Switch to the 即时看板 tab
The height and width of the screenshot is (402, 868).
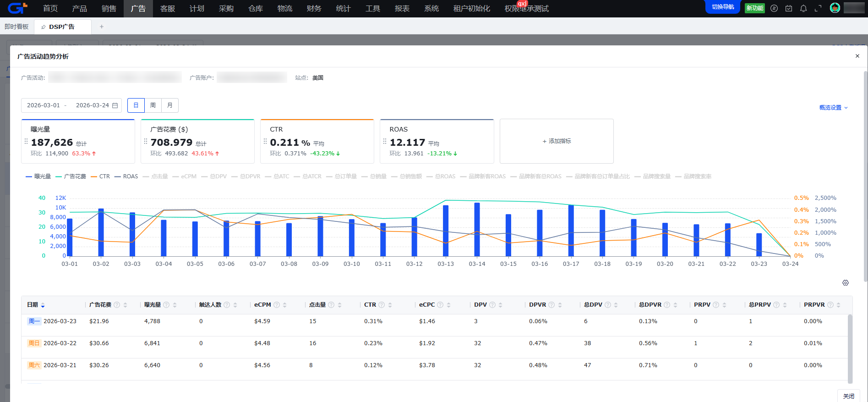tap(16, 27)
